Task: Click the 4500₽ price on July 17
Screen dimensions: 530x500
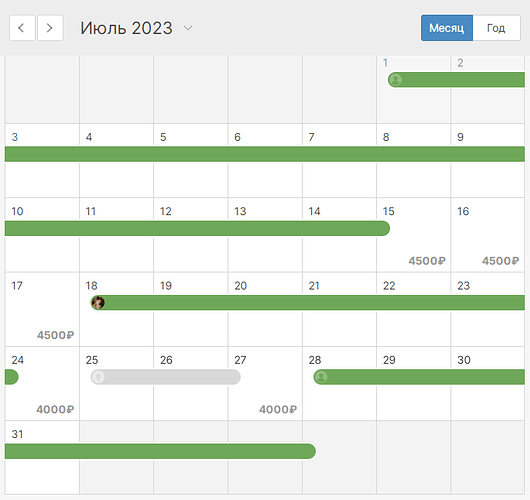Action: click(55, 335)
